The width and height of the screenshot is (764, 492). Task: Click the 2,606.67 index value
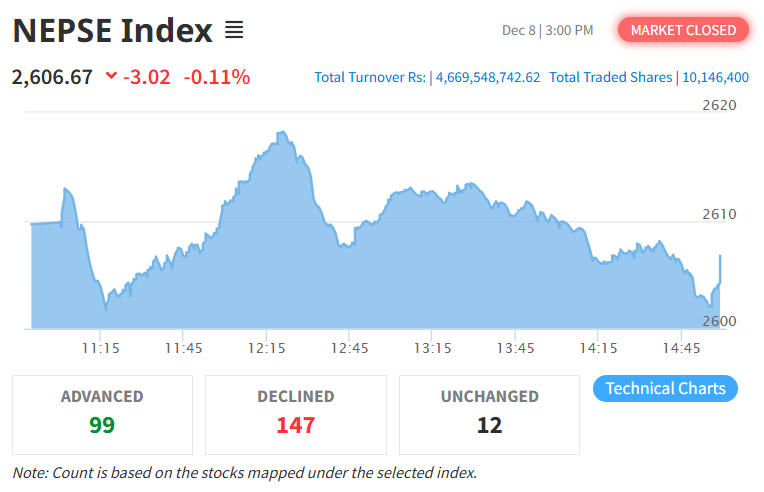click(52, 76)
